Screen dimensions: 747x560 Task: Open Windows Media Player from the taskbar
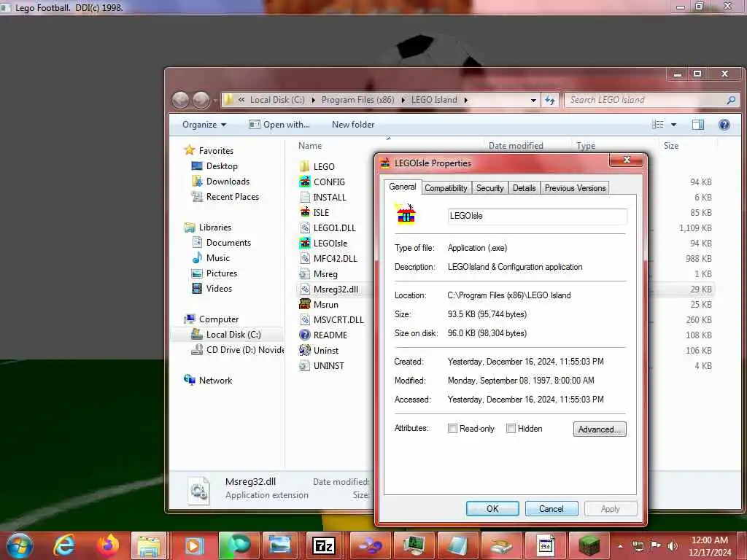coord(193,545)
